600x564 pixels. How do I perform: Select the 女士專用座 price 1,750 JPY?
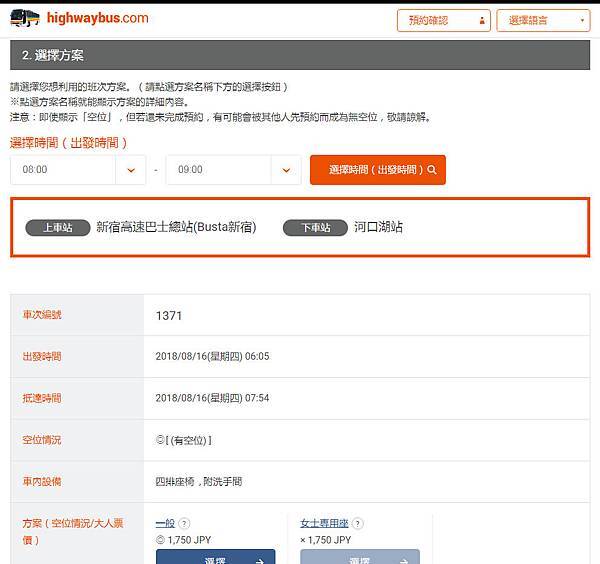[329, 540]
